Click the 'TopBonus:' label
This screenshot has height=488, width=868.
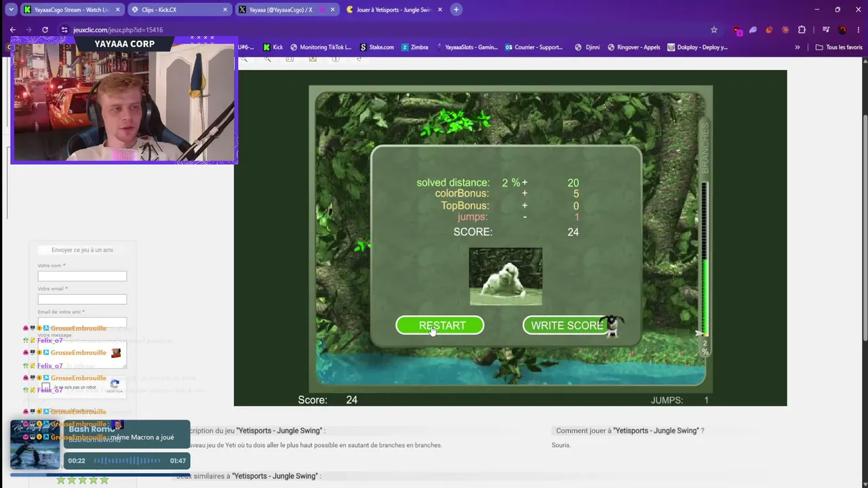[465, 205]
